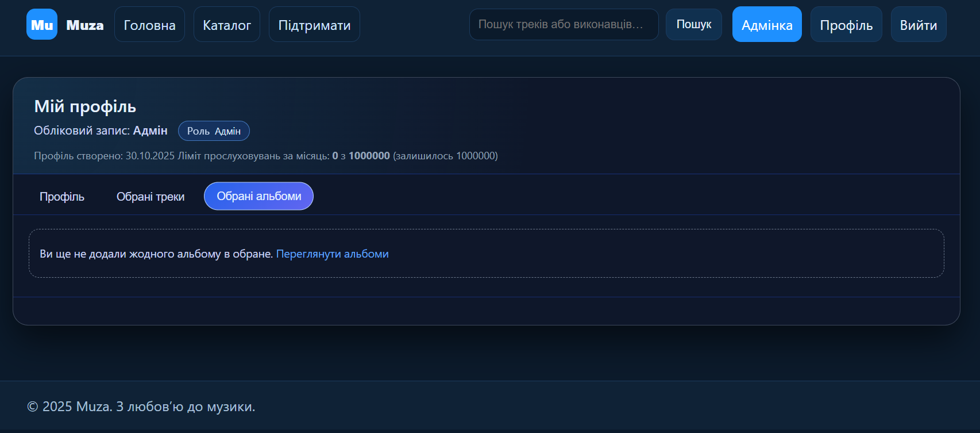
Task: Open the Підтримати page
Action: click(314, 25)
